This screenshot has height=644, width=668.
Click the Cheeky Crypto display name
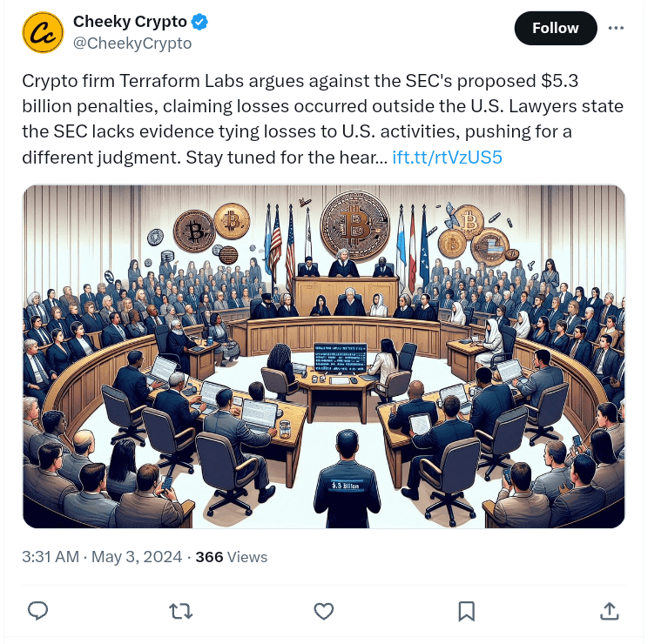click(x=130, y=21)
